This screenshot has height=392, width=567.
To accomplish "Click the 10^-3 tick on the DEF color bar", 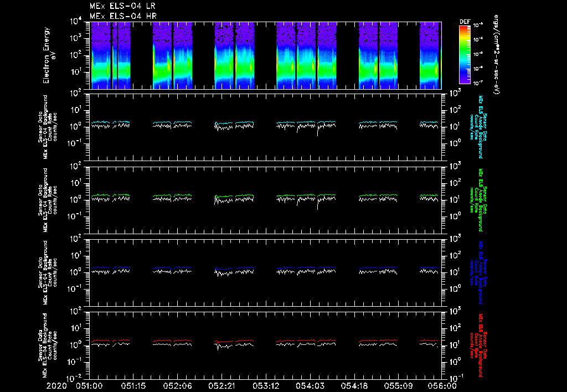I will click(x=478, y=25).
